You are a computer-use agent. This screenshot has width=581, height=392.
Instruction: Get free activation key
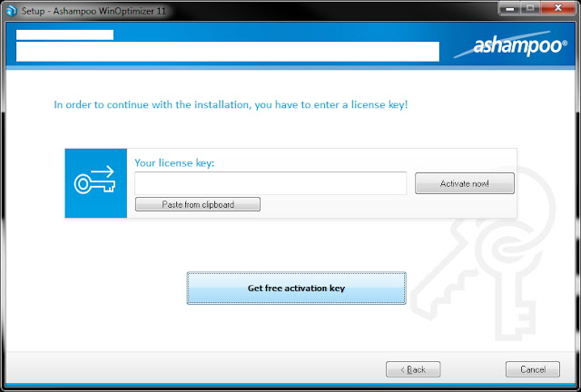pos(296,289)
